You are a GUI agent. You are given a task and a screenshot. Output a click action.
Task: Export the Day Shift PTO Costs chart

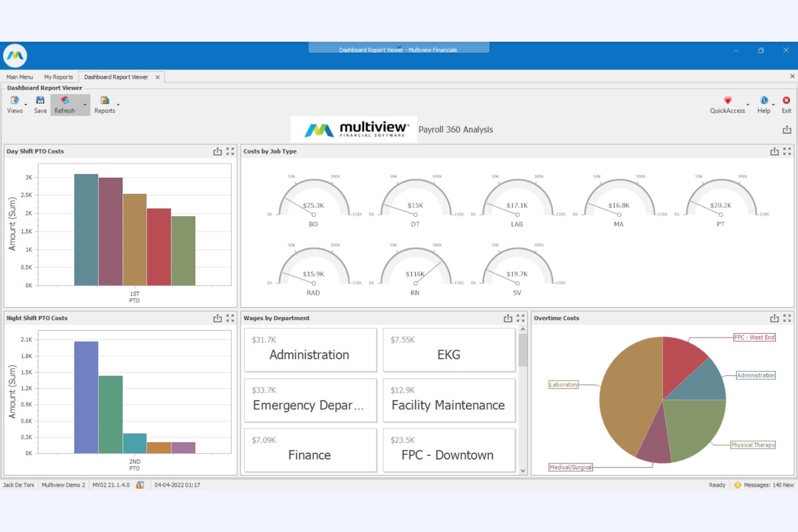[x=218, y=151]
